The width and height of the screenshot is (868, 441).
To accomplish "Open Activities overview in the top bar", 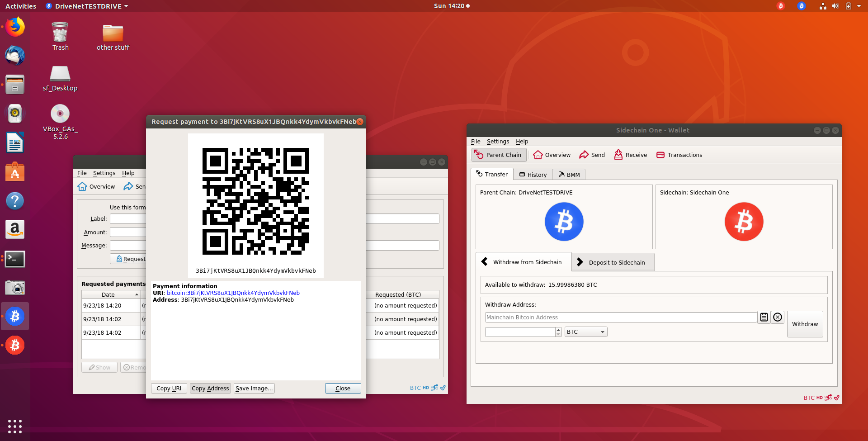I will (21, 6).
